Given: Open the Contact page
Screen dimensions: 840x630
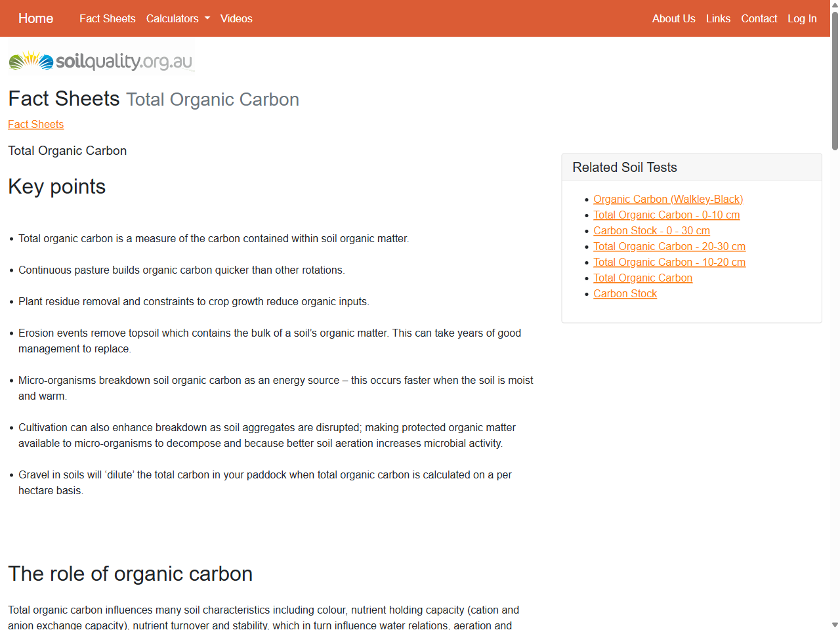Looking at the screenshot, I should pyautogui.click(x=759, y=18).
